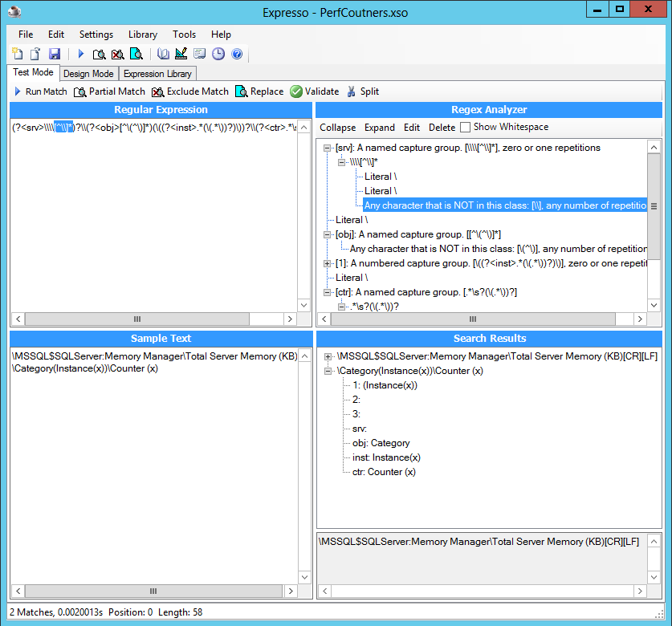Select the 'srv:' result row

(x=359, y=429)
